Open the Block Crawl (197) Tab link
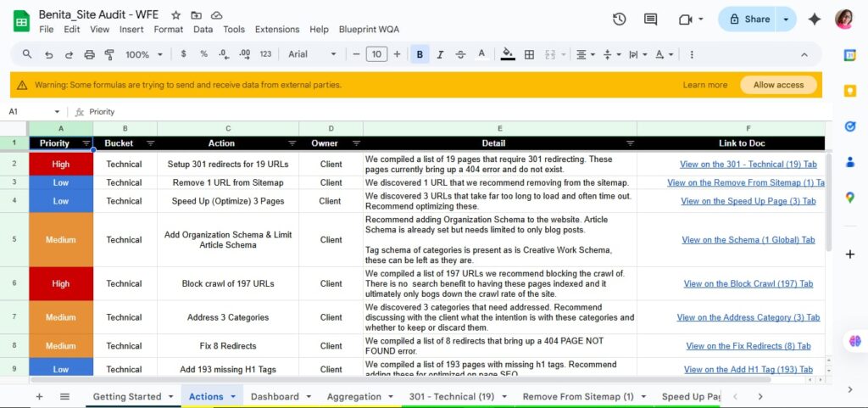 pyautogui.click(x=748, y=284)
